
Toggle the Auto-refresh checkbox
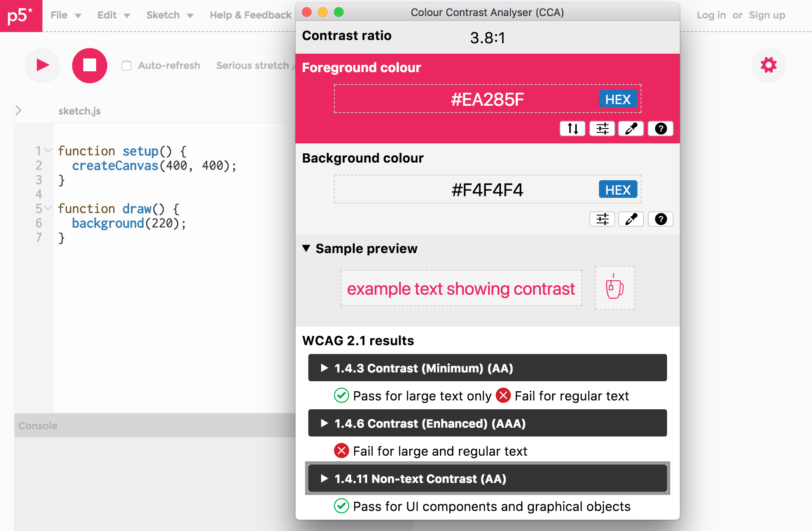coord(127,66)
